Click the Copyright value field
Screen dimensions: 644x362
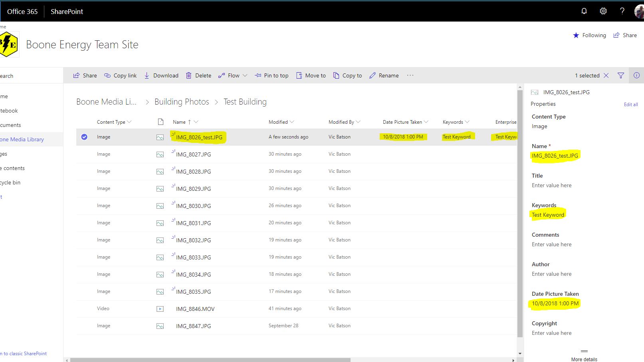tap(552, 333)
